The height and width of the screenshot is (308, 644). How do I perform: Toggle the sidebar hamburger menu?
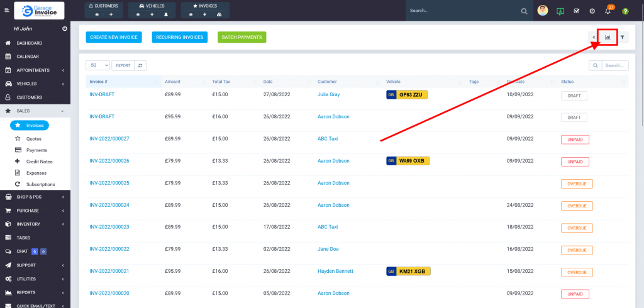click(7, 11)
